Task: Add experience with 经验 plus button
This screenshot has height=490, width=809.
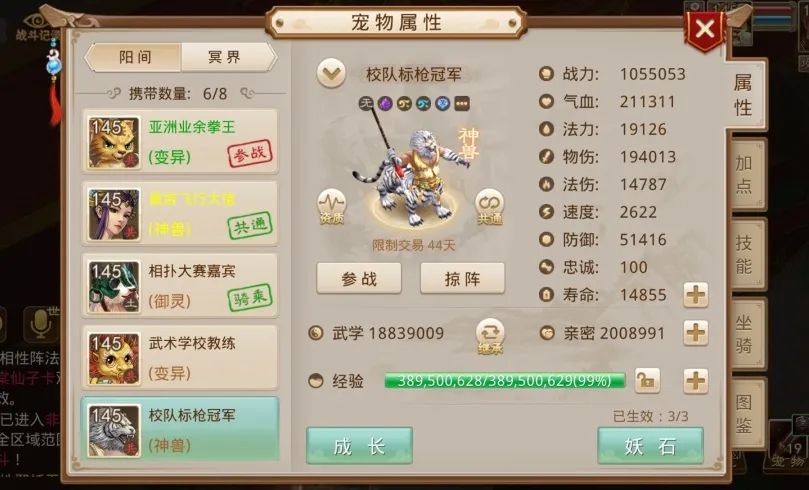Action: [695, 381]
